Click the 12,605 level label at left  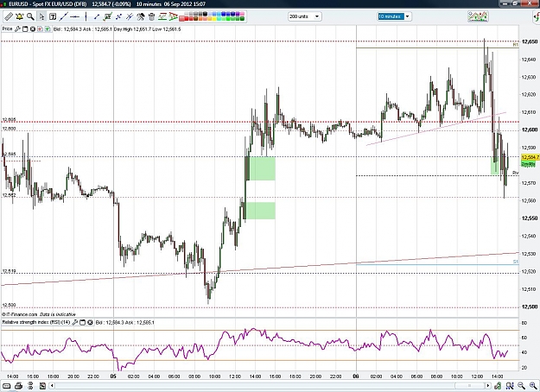coord(9,120)
